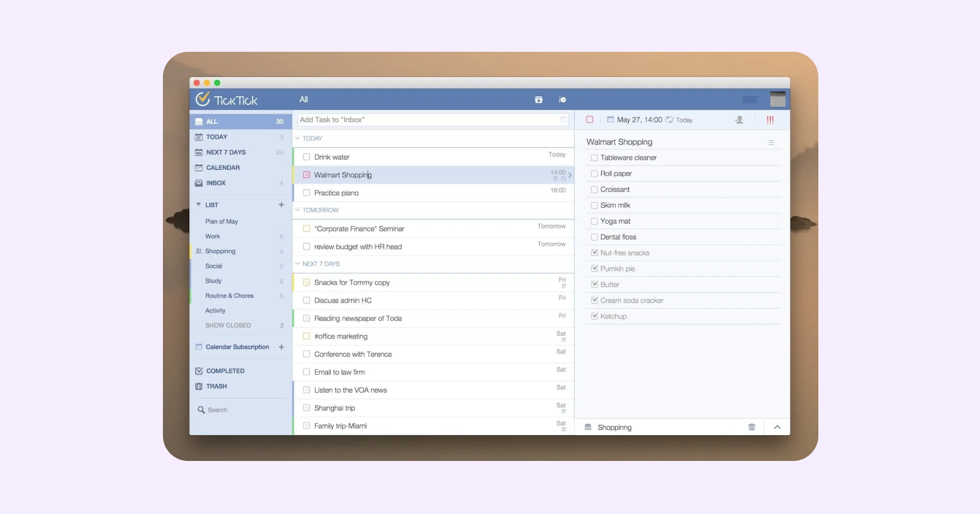Click the Shopping list name in footer

614,427
